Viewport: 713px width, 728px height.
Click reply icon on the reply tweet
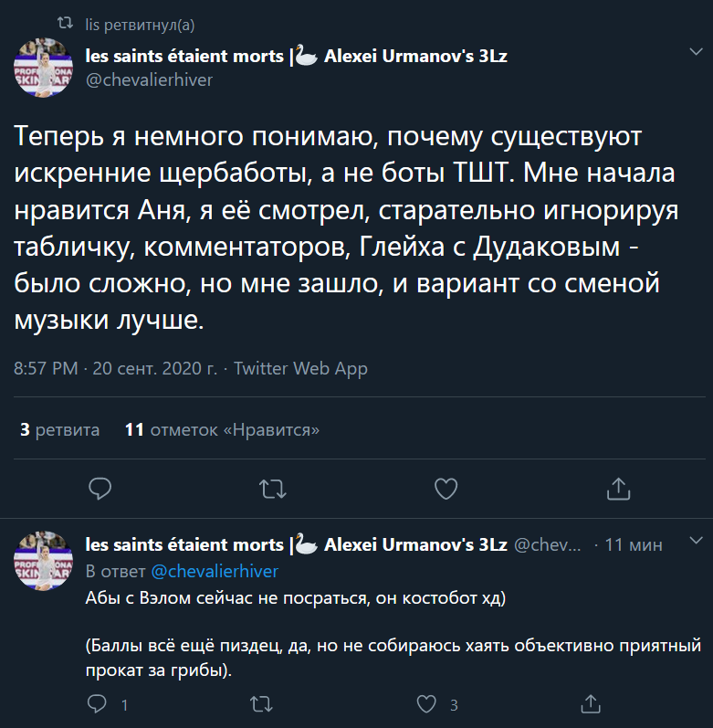[98, 704]
